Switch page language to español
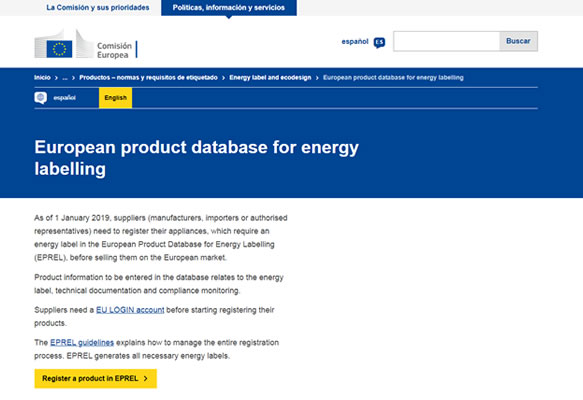Viewport: 583px width, 400px height. [x=64, y=98]
